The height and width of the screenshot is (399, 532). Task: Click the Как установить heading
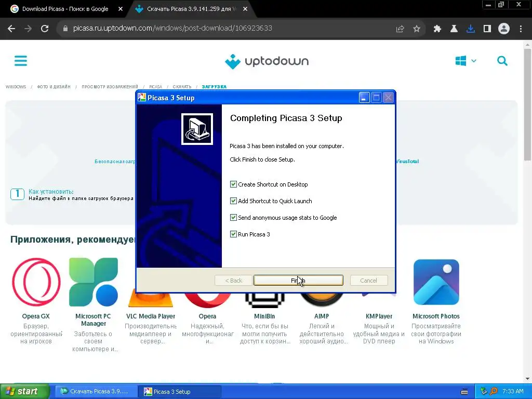click(x=51, y=191)
